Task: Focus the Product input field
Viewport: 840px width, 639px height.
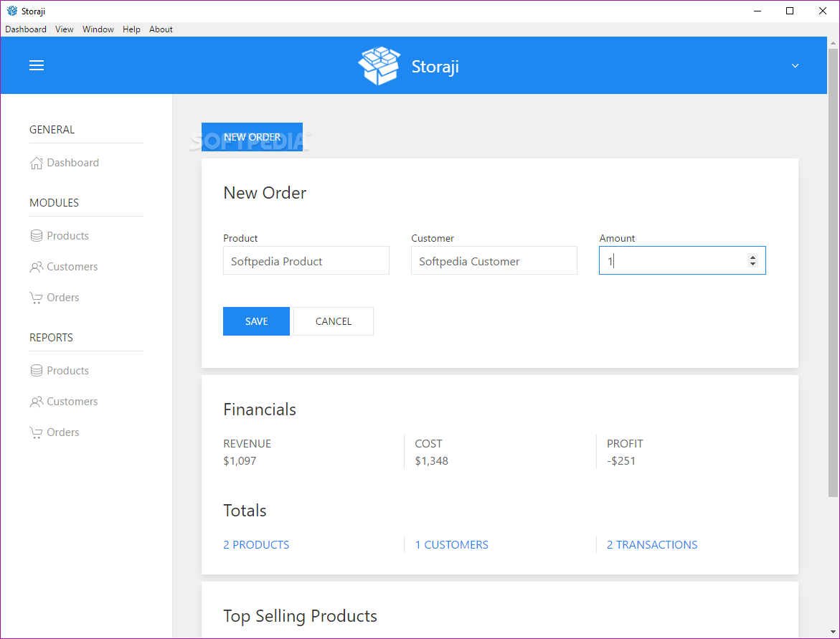Action: (306, 261)
